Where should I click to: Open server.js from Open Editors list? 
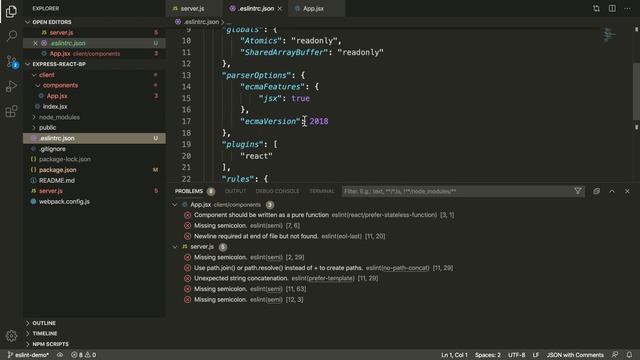[62, 33]
